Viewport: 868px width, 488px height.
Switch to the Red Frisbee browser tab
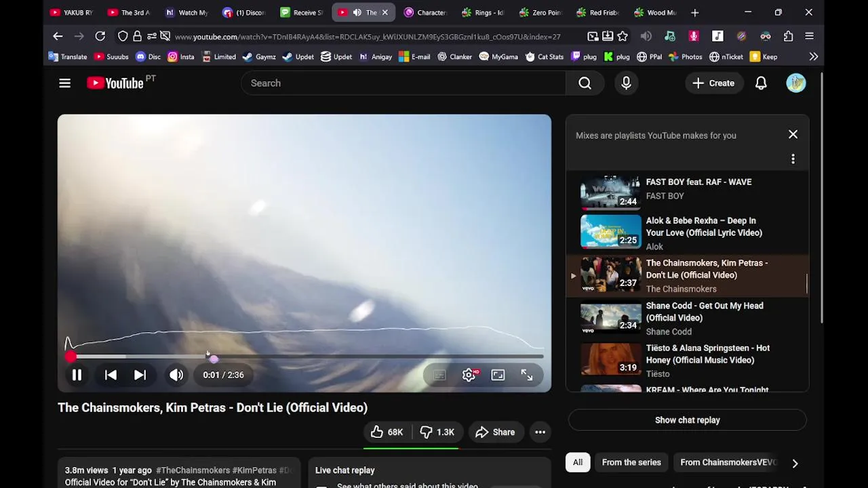[x=597, y=12]
